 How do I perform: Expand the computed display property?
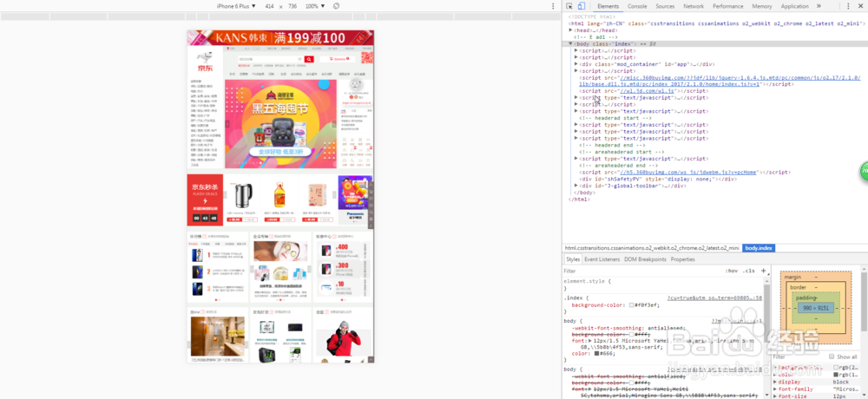click(775, 382)
